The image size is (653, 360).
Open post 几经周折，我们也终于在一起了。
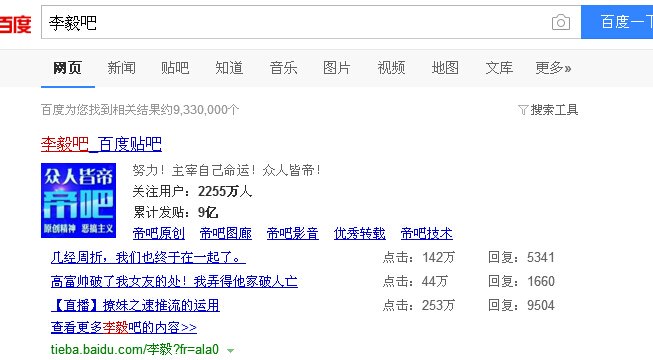[x=148, y=258]
